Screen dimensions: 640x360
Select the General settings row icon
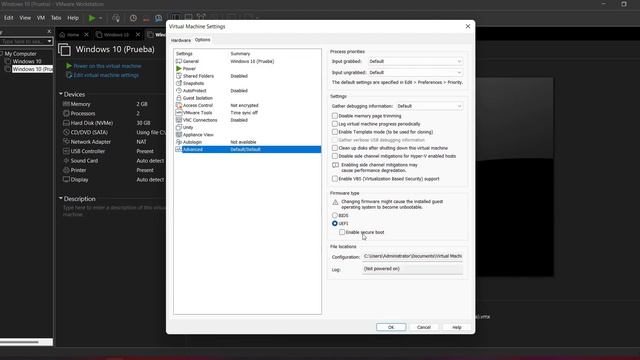pos(178,61)
